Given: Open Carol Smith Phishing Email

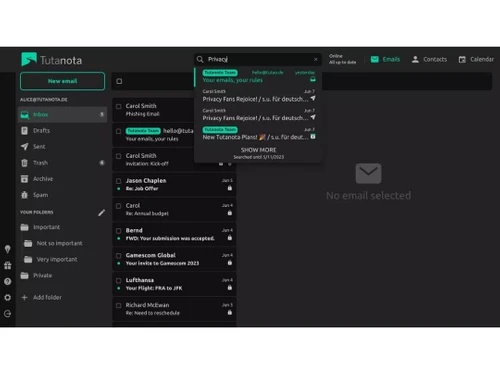Looking at the screenshot, I should tap(153, 110).
